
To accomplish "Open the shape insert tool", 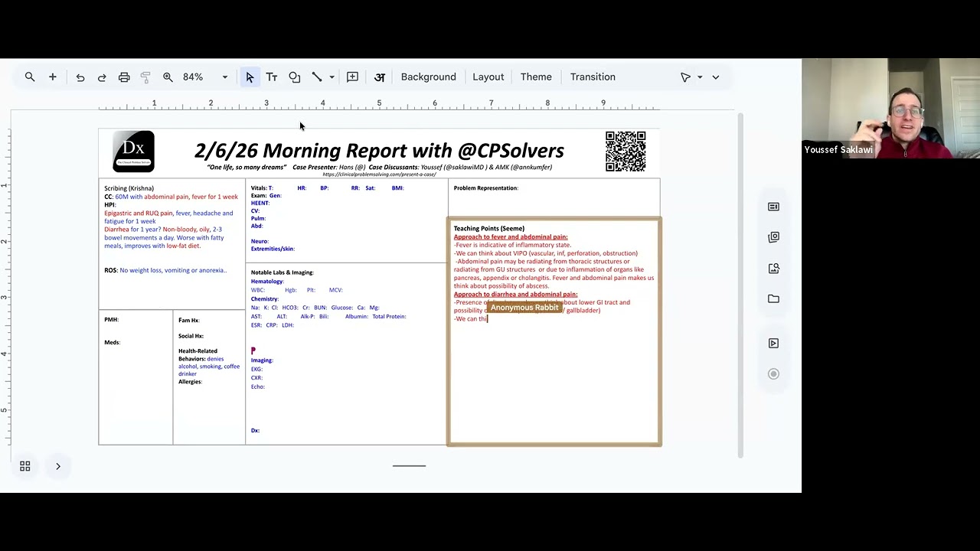I will coord(295,77).
